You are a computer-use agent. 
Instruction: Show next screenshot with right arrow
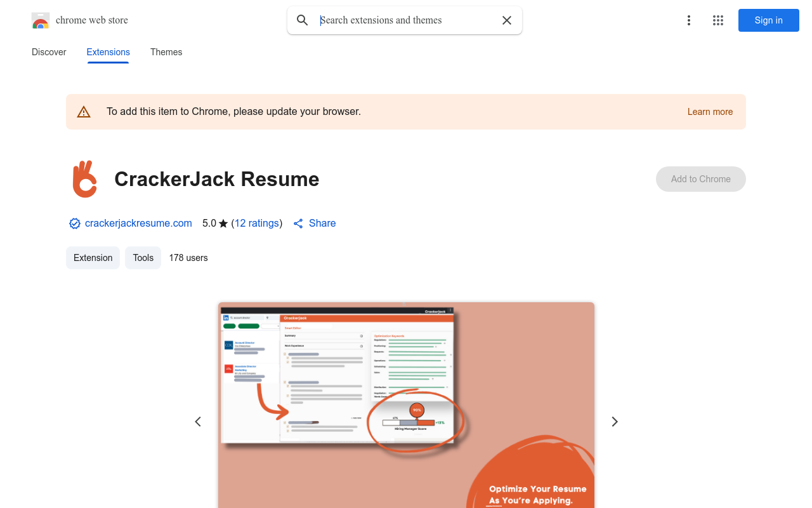point(614,422)
